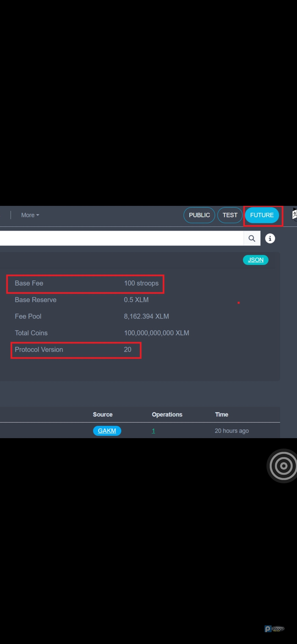Click the operations count link 1

(153, 431)
